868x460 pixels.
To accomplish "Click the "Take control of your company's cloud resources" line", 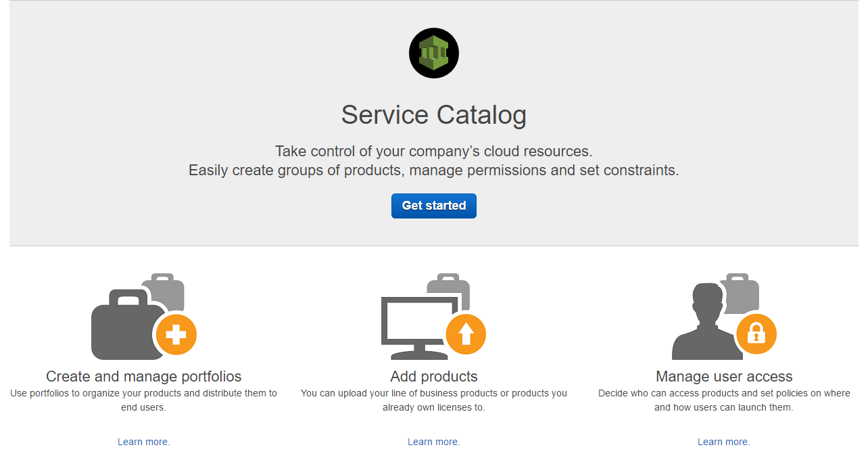I will 434,151.
